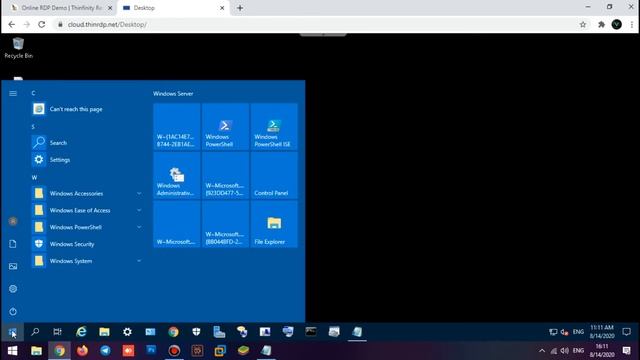Click the local taskbar volume icon
Viewport: 640px width, 360px height.
point(564,351)
